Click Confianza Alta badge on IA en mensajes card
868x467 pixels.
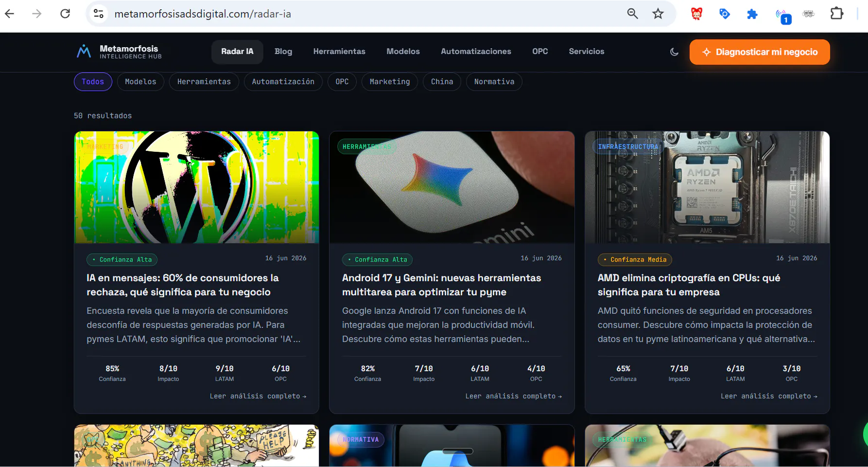[x=122, y=260]
